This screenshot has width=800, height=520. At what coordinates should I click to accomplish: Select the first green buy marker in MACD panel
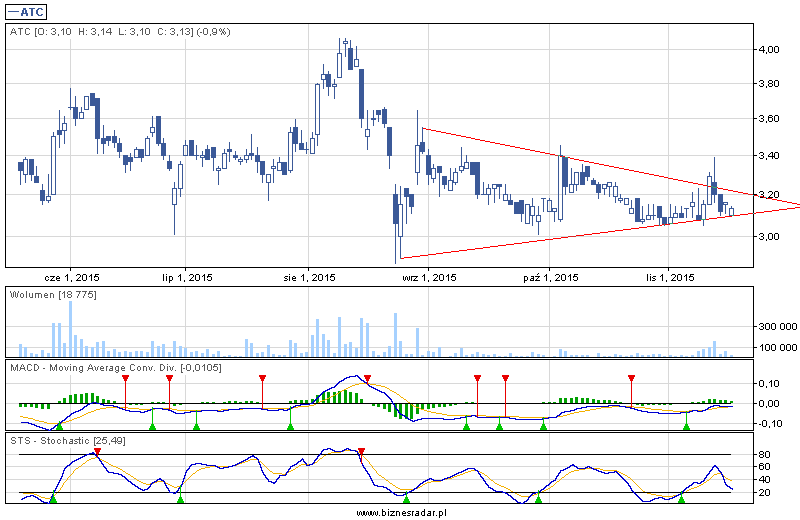60,425
